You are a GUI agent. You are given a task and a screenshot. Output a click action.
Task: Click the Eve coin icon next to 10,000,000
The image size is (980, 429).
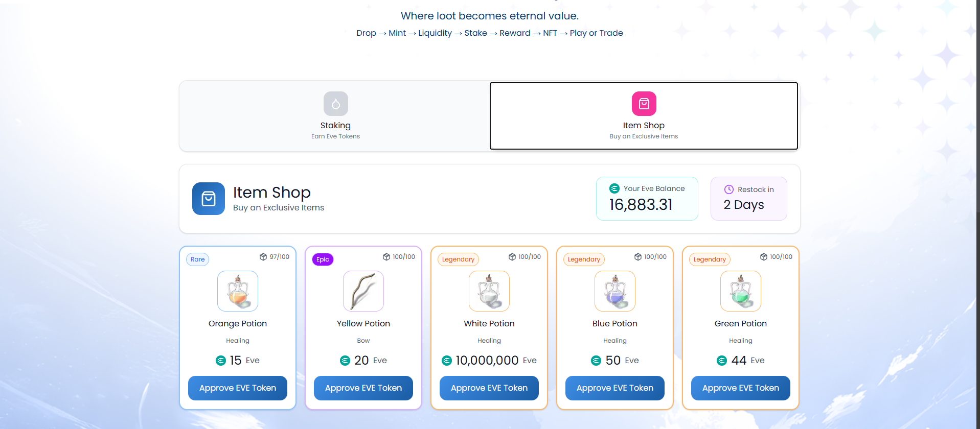[447, 361]
